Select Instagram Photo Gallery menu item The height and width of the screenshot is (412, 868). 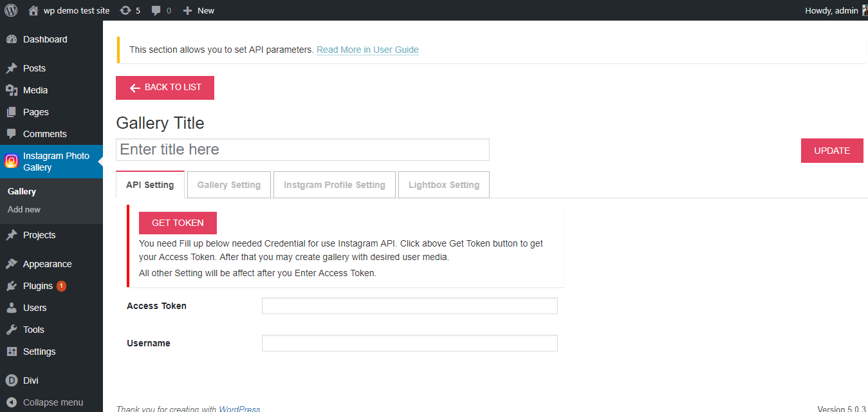51,161
